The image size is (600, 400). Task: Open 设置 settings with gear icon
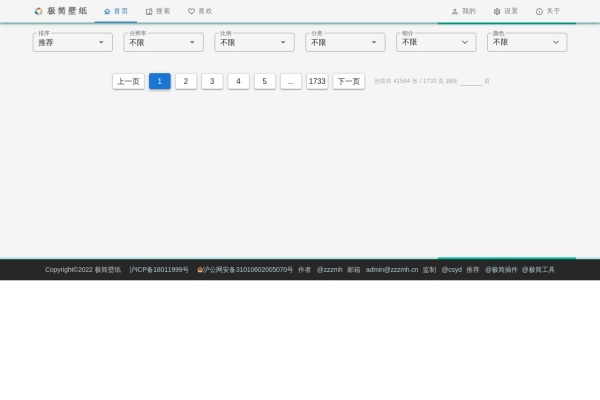pos(505,12)
